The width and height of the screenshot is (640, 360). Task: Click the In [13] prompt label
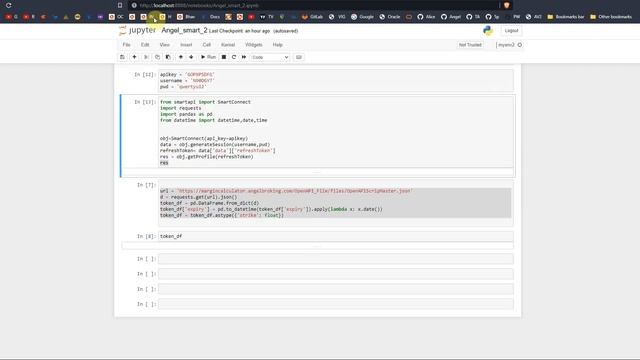pyautogui.click(x=145, y=102)
